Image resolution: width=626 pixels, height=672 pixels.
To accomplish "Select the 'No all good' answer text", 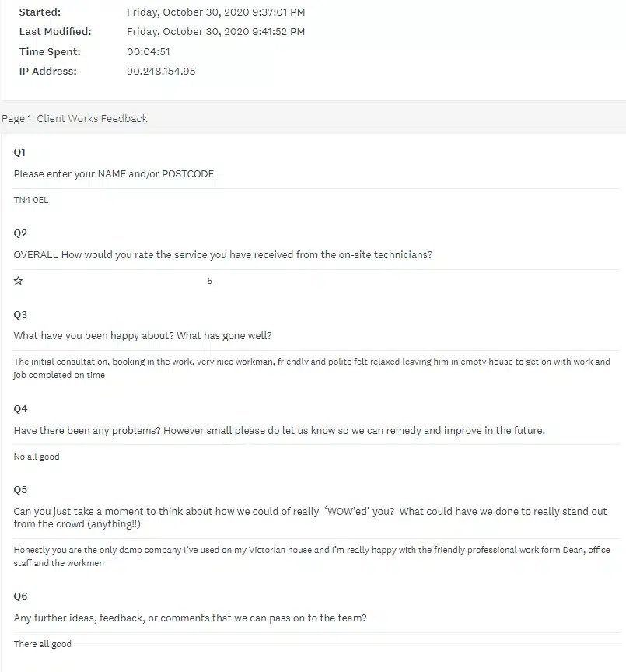I will [37, 457].
